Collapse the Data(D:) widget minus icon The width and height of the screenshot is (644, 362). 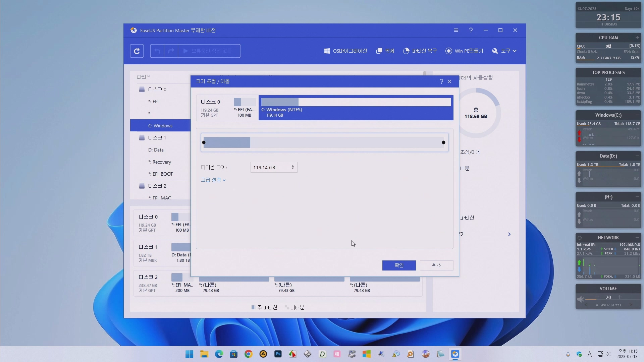coord(637,156)
